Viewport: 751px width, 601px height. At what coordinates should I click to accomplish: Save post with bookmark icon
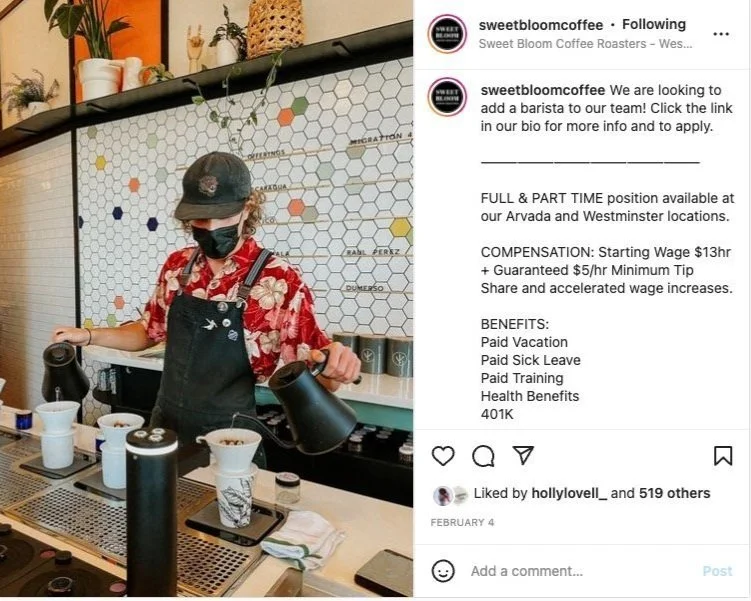pos(723,455)
